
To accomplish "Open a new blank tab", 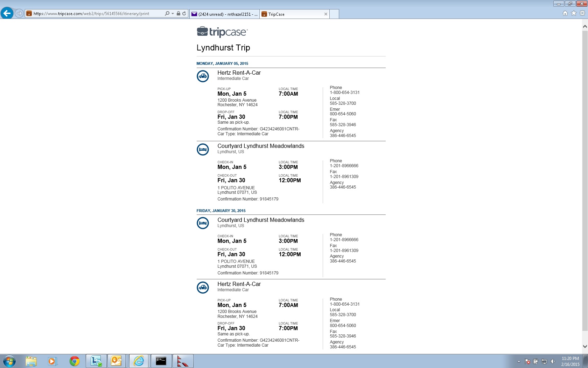I will [334, 14].
